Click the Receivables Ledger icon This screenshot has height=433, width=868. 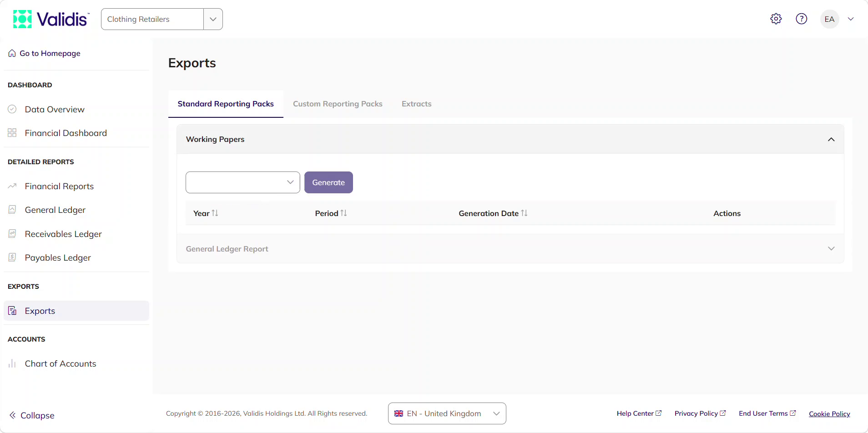tap(12, 234)
